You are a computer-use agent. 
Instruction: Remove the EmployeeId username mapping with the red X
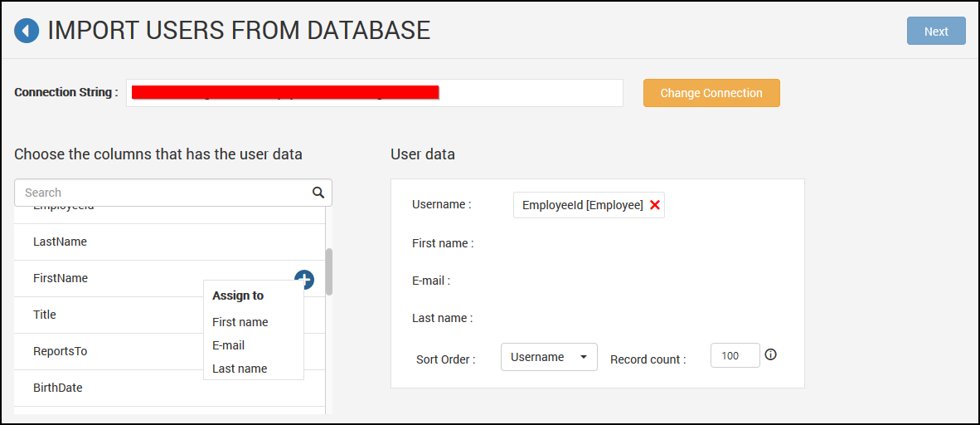tap(654, 205)
